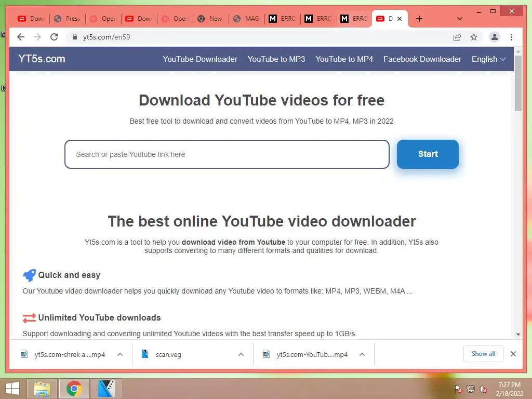The image size is (532, 399).
Task: Click the Youtube link search field
Action: click(227, 154)
